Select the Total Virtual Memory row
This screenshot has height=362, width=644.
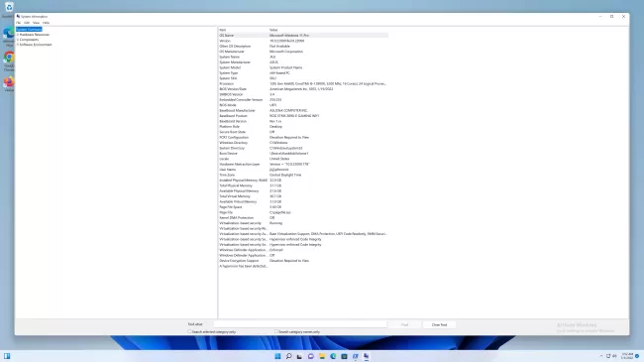pos(303,196)
